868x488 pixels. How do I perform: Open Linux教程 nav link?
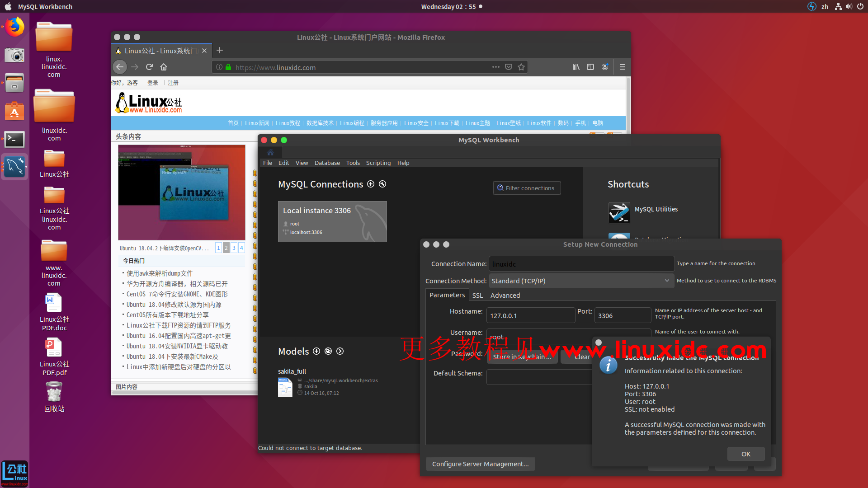tap(288, 123)
